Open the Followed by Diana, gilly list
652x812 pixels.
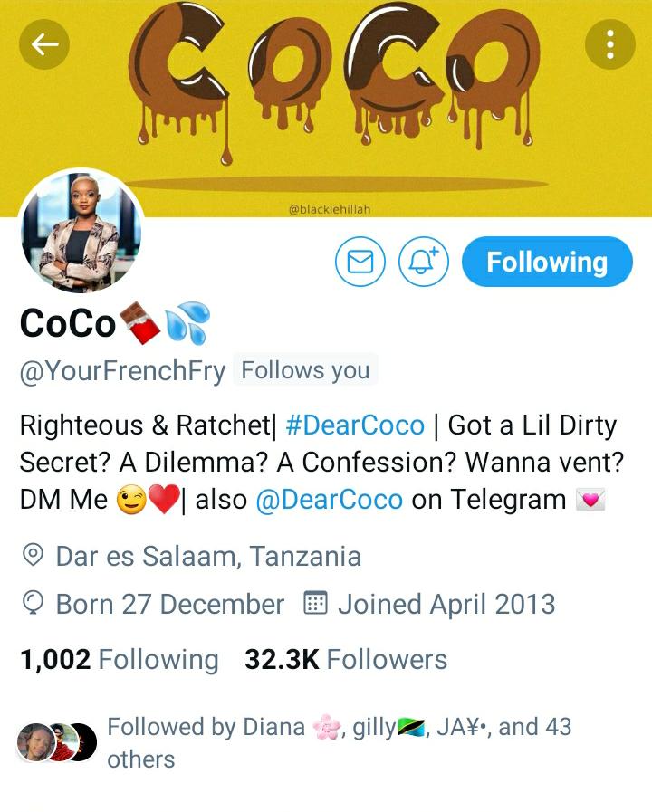tap(340, 742)
